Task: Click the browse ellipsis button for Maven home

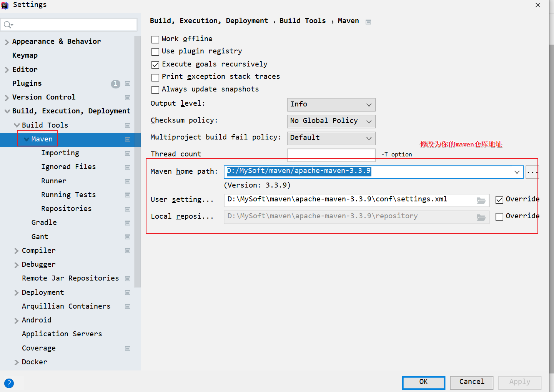Action: click(532, 172)
